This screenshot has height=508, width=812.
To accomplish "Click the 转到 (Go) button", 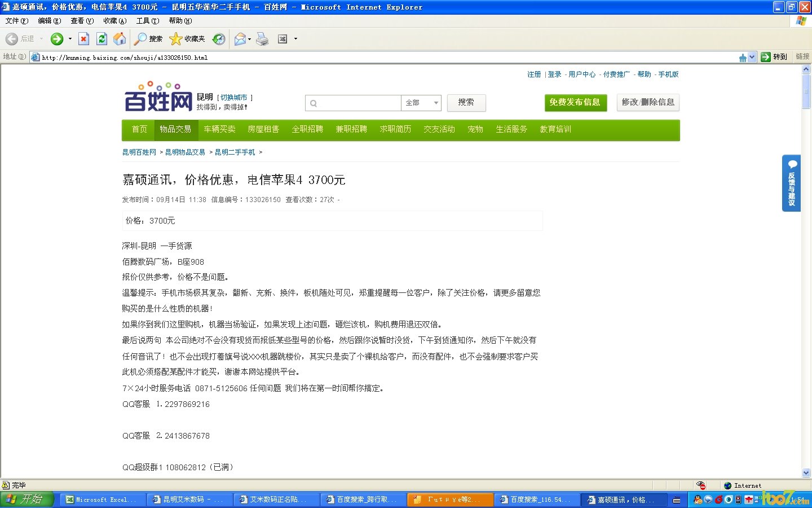I will click(774, 56).
